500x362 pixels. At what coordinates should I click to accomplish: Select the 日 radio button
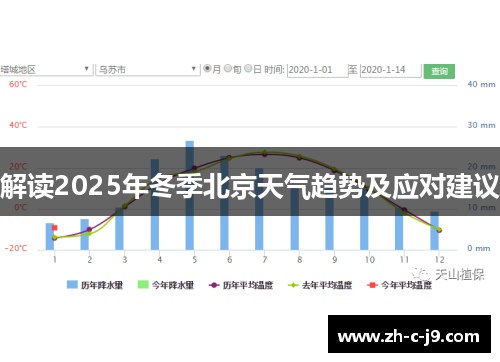pos(248,68)
